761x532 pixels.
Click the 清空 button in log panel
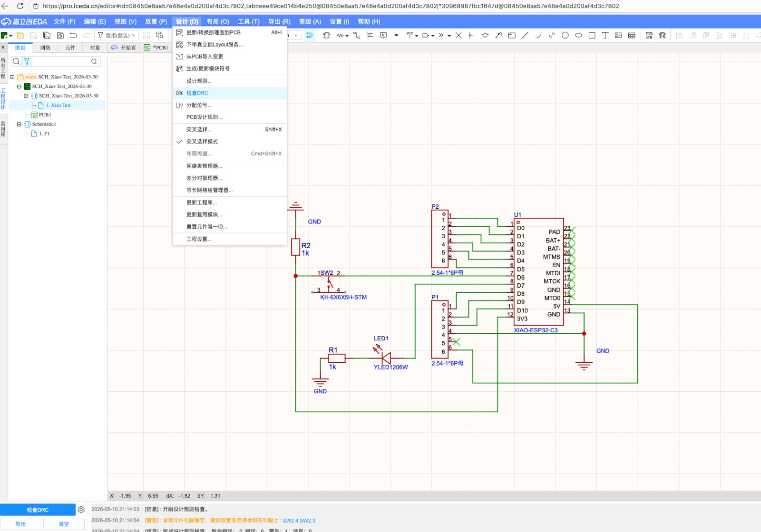tap(64, 524)
